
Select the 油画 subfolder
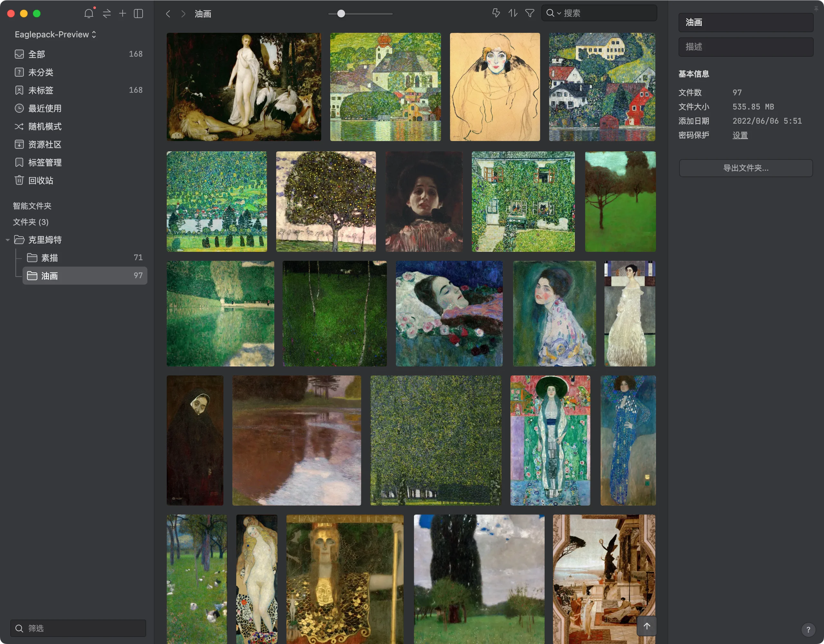85,276
